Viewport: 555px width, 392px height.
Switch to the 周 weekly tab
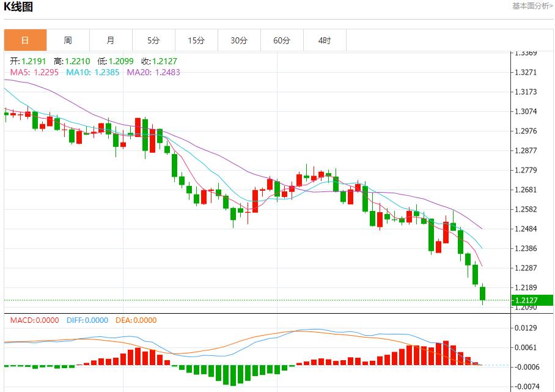68,40
